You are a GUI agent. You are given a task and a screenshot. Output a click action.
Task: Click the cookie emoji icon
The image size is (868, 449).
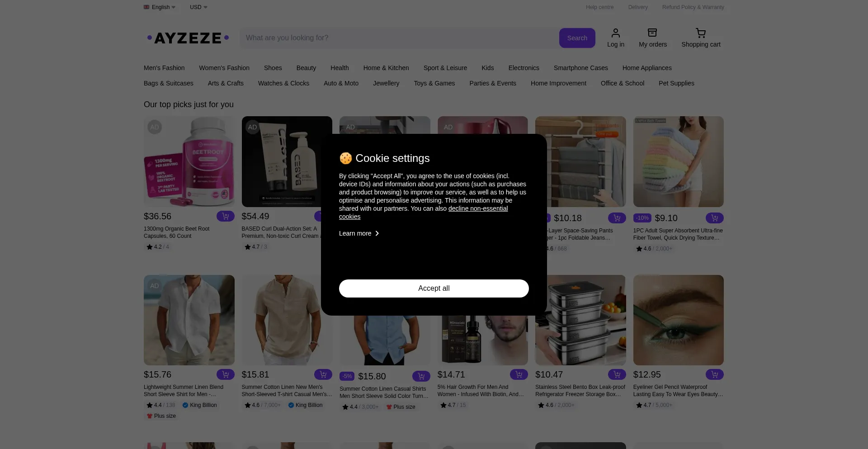(346, 158)
